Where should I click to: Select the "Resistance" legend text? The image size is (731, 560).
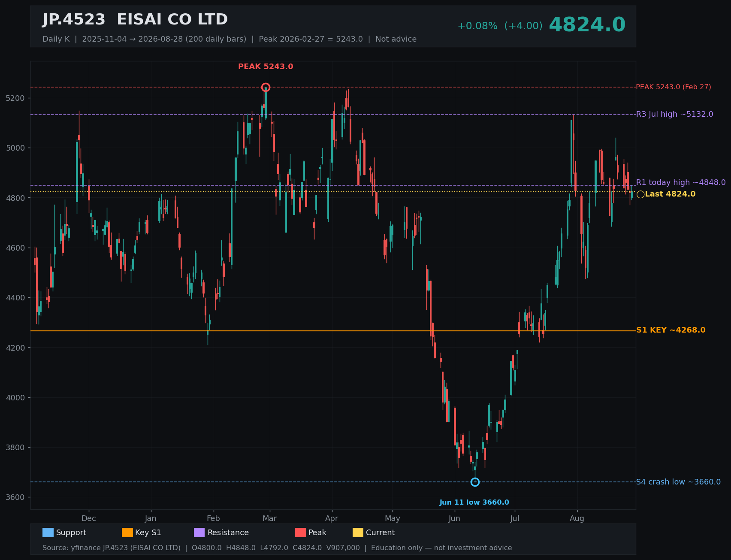(x=228, y=533)
